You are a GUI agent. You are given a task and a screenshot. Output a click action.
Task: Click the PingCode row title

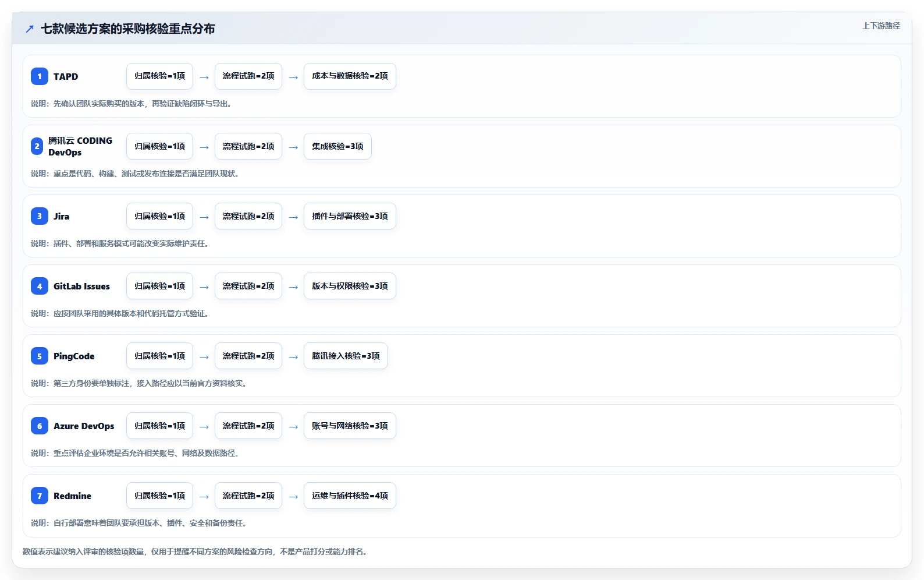74,356
